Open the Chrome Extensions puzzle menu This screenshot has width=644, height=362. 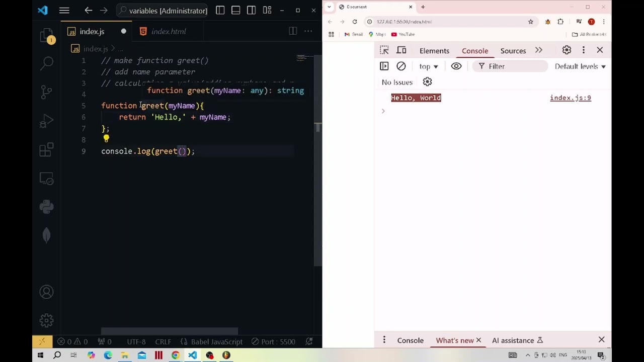click(560, 22)
